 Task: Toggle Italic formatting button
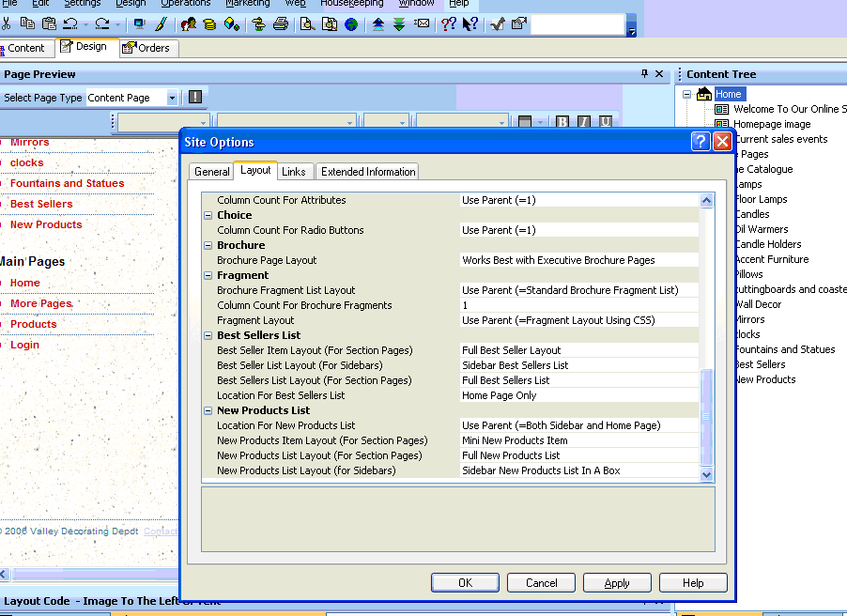click(584, 122)
